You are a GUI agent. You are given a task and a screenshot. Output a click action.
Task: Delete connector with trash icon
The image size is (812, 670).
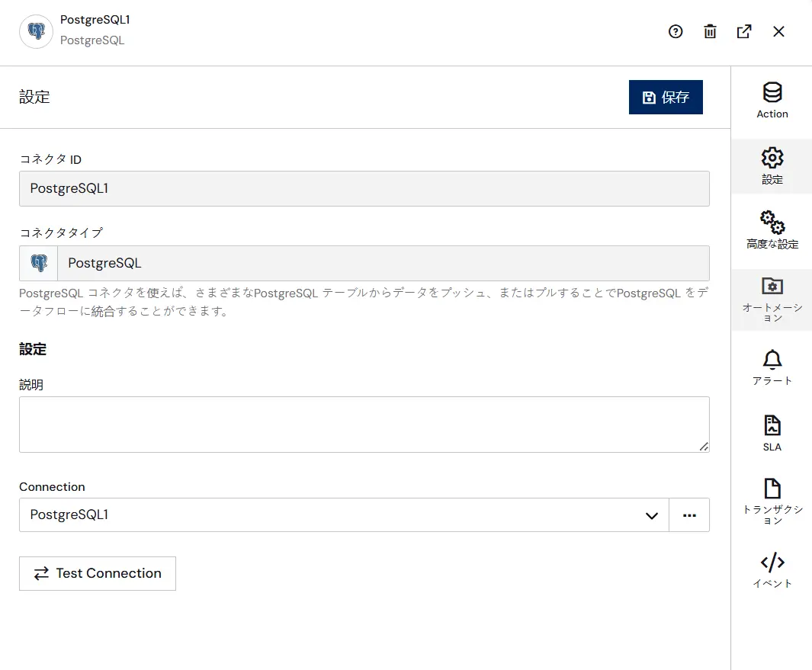pos(710,31)
